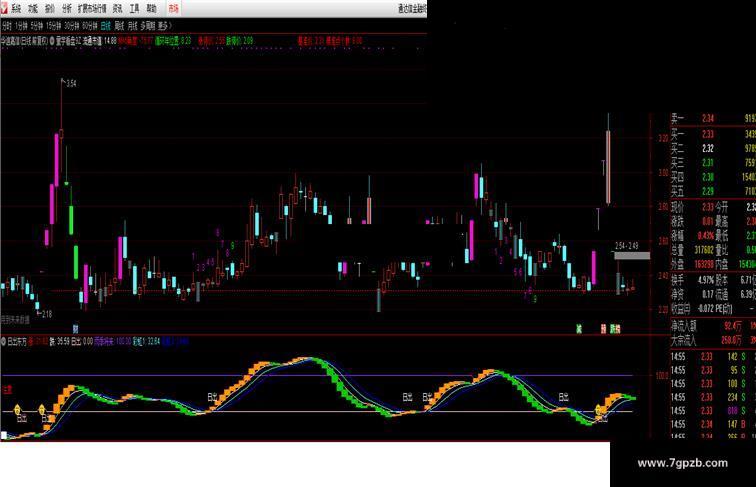Viewport: 756px width, 487px height.
Task: Click the red app logo icon
Action: [x=4, y=8]
